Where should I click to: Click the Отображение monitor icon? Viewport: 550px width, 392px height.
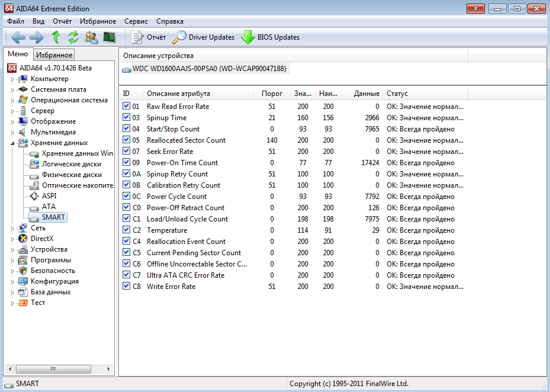click(23, 121)
